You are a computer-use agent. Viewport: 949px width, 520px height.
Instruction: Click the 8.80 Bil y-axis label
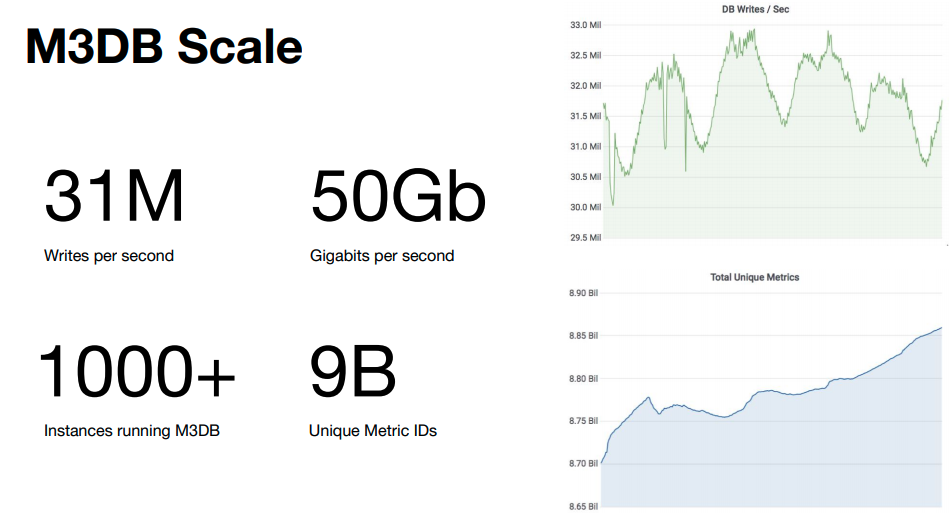pyautogui.click(x=583, y=379)
